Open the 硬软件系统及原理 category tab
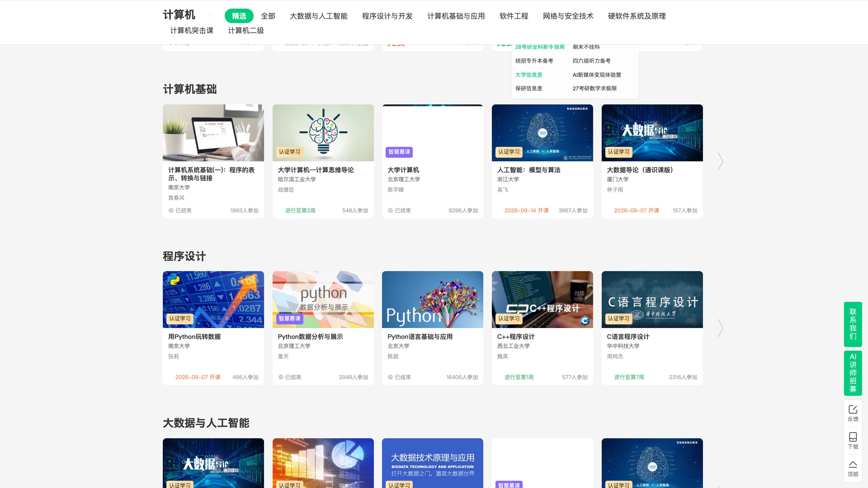Screen dimensions: 868x488 (637, 16)
